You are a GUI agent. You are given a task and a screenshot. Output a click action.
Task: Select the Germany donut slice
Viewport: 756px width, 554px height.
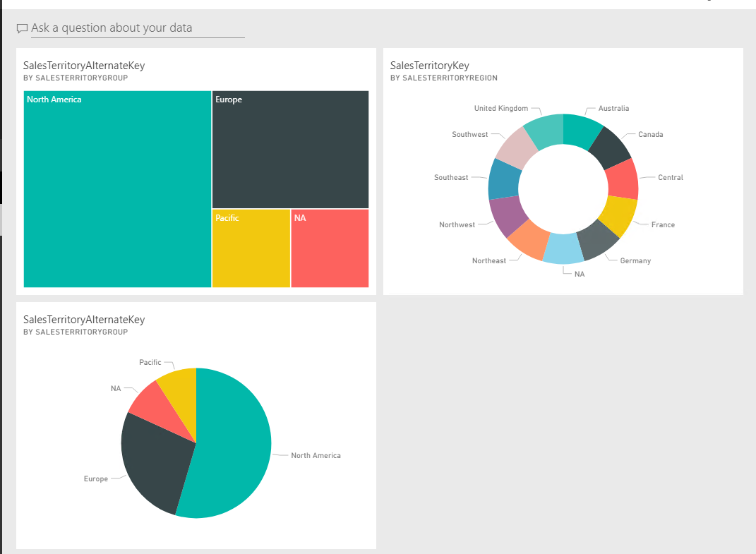click(x=598, y=240)
